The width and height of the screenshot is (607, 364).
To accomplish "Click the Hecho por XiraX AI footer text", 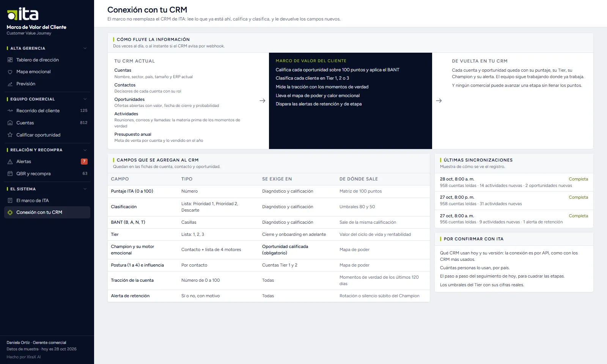I will point(24,357).
